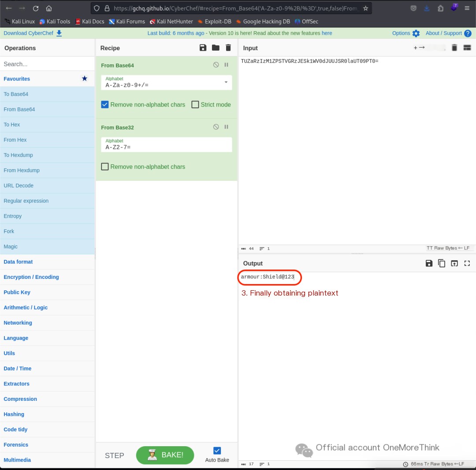Expand the Data format category
476x470 pixels.
[47, 262]
